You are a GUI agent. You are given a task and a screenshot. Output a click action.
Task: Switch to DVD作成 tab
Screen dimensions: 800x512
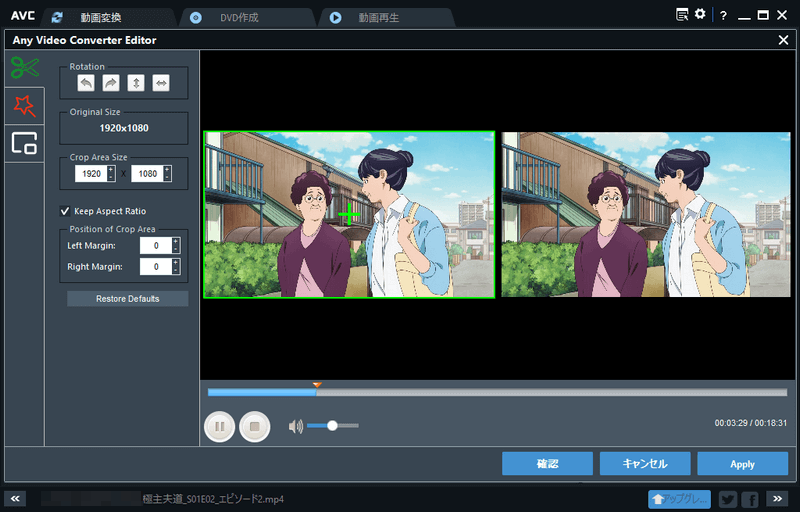tap(239, 17)
